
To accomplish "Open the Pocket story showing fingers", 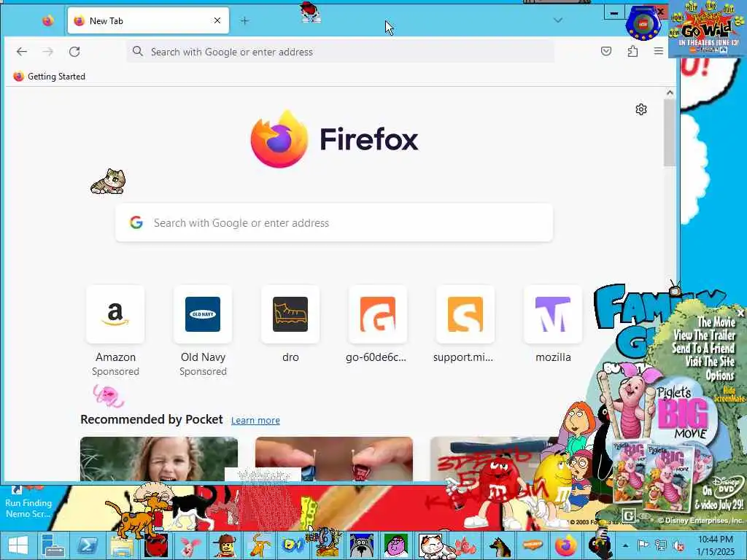I will click(x=334, y=459).
